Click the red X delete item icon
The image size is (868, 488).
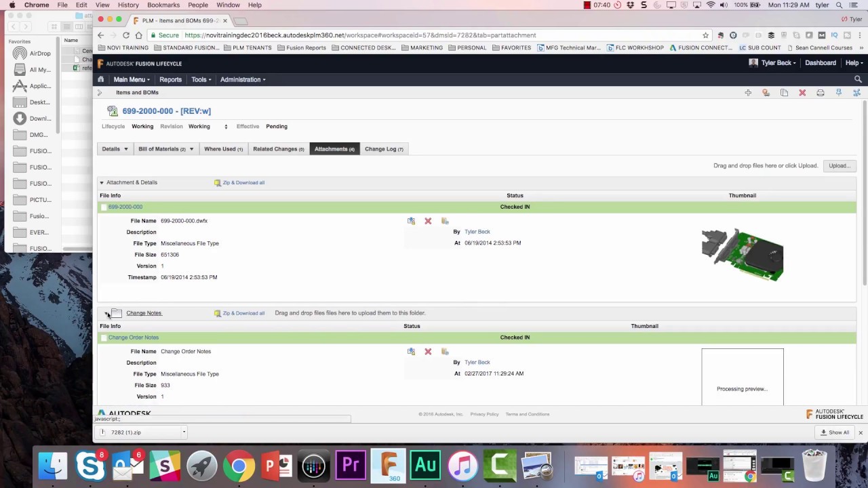coord(802,93)
